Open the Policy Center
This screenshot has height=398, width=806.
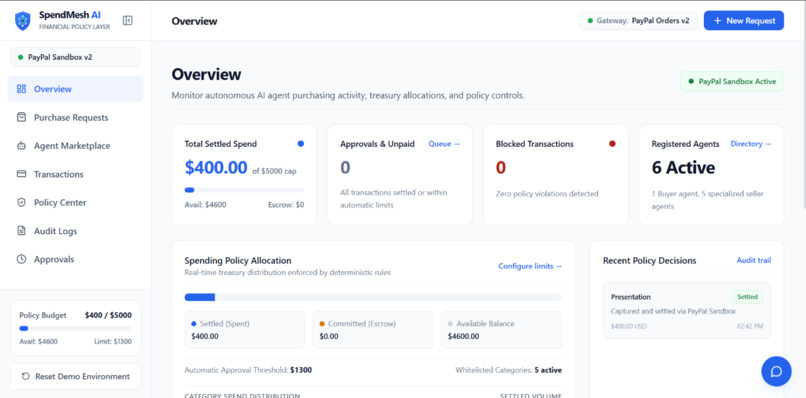click(x=75, y=203)
